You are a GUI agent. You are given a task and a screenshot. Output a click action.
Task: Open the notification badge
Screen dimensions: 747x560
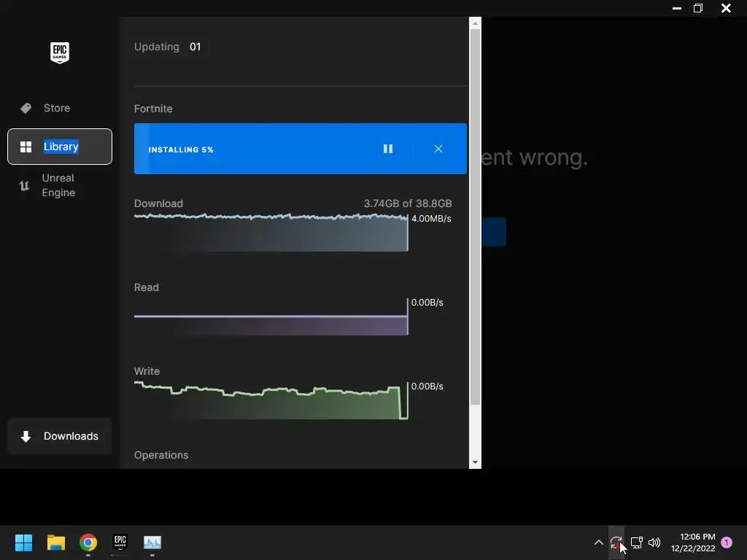[x=727, y=542]
